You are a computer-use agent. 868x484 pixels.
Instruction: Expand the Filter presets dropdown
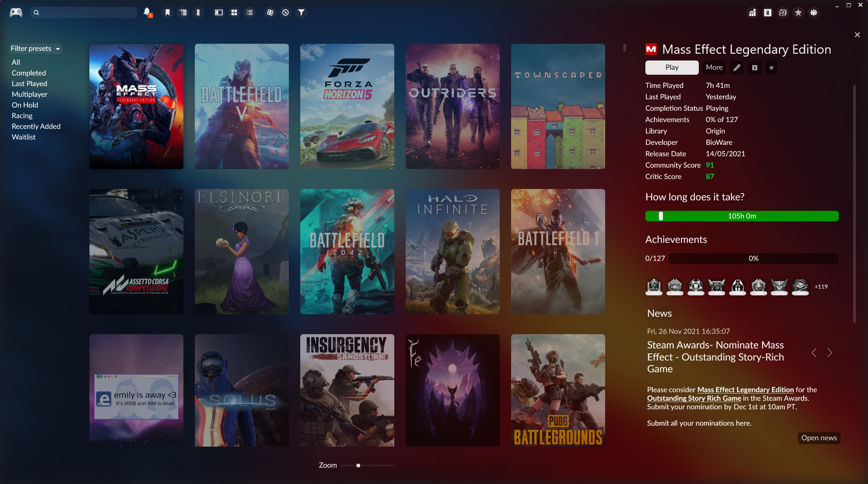[36, 48]
